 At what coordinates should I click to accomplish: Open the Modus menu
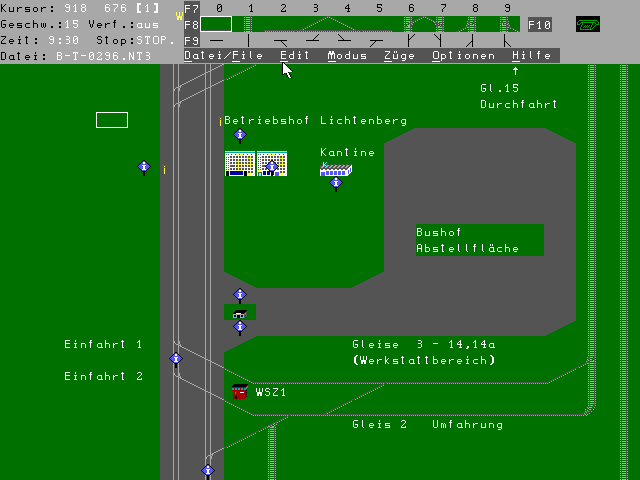(347, 56)
